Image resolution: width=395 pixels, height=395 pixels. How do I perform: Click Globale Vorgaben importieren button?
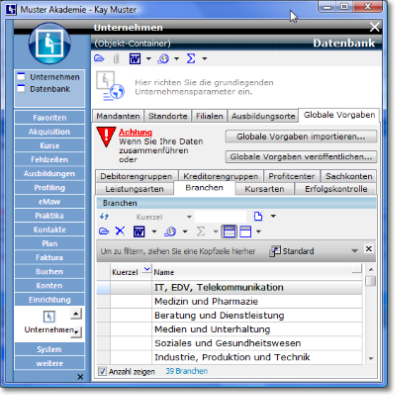(x=301, y=136)
